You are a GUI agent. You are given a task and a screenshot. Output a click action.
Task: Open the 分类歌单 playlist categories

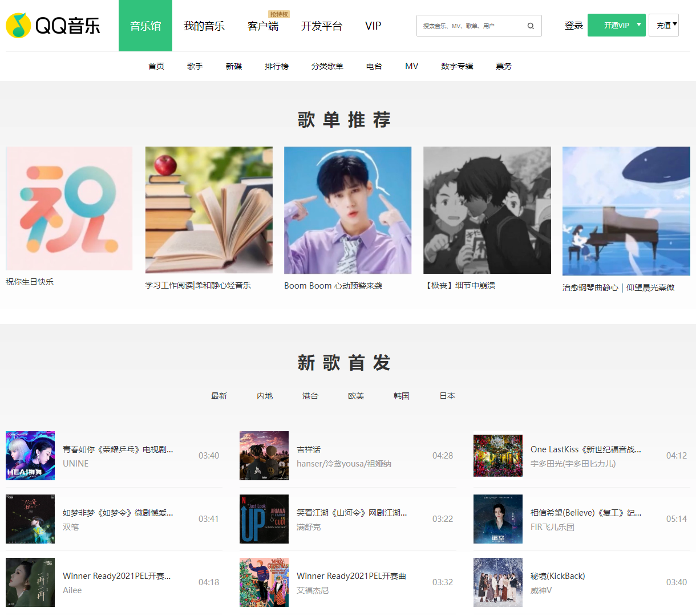click(x=327, y=66)
